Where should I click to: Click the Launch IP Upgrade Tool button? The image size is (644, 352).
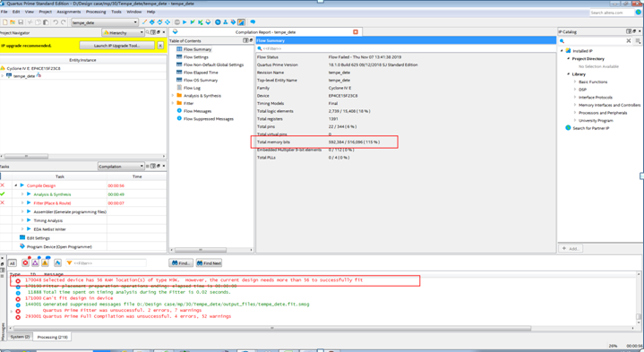tap(117, 46)
